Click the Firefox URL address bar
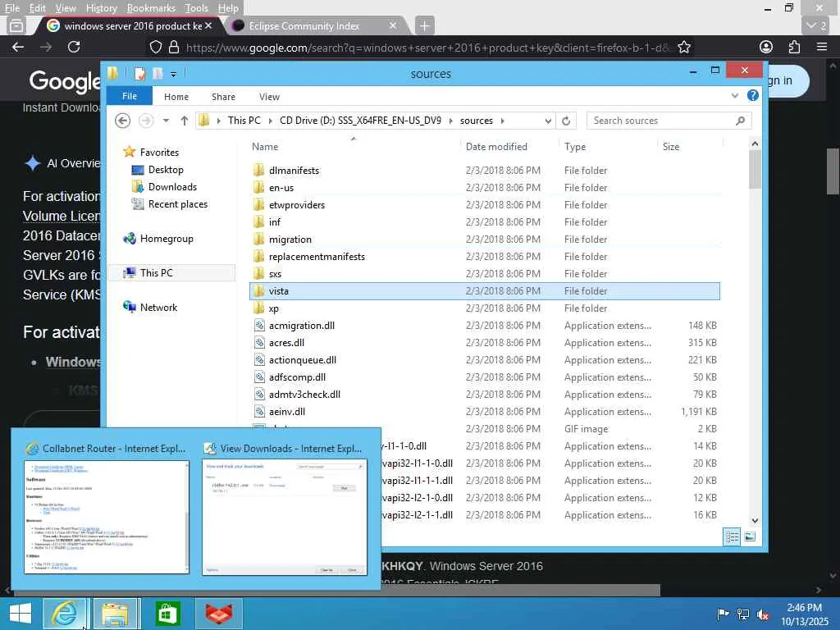Viewport: 840px width, 630px height. tap(427, 47)
